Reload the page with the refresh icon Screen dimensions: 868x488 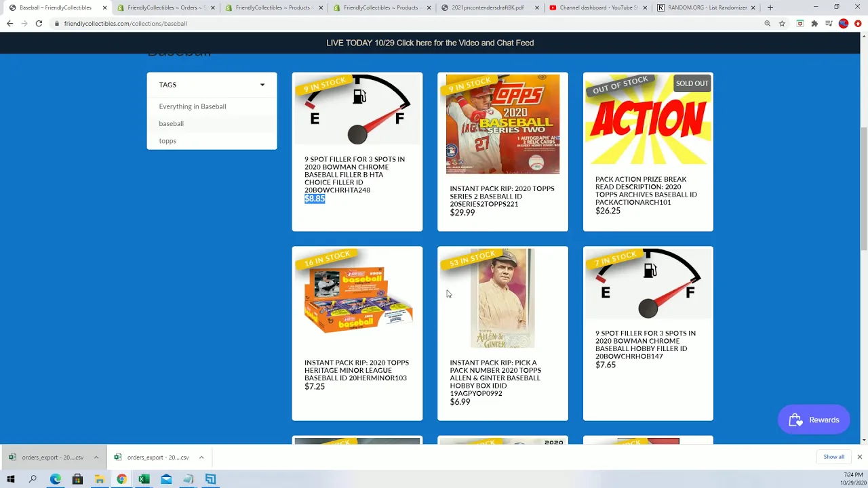[39, 23]
